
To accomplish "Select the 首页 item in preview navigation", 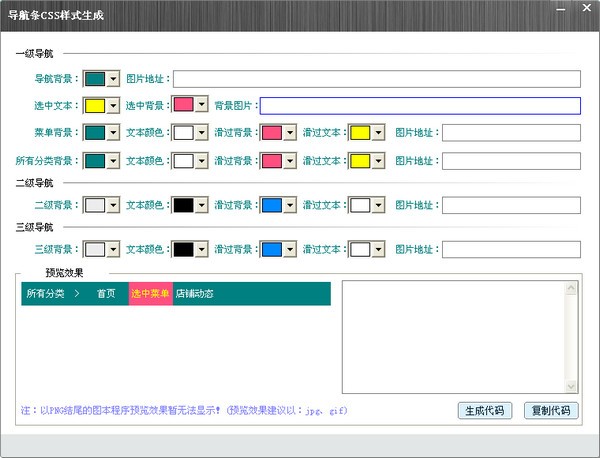I will [x=106, y=294].
